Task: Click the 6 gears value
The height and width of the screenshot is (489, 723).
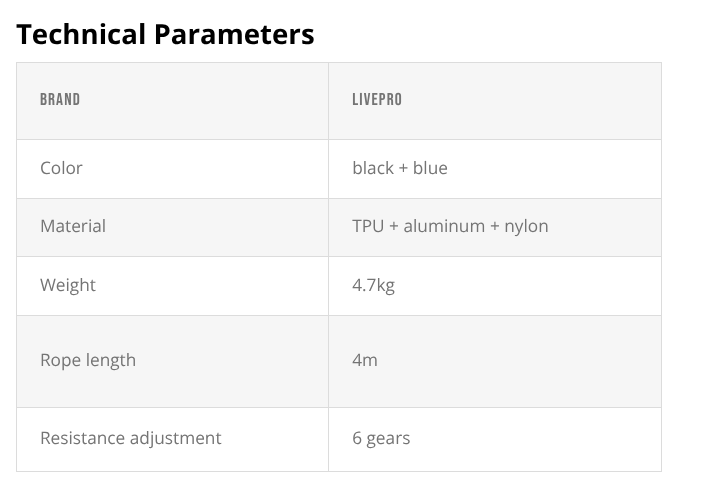Action: pyautogui.click(x=381, y=438)
